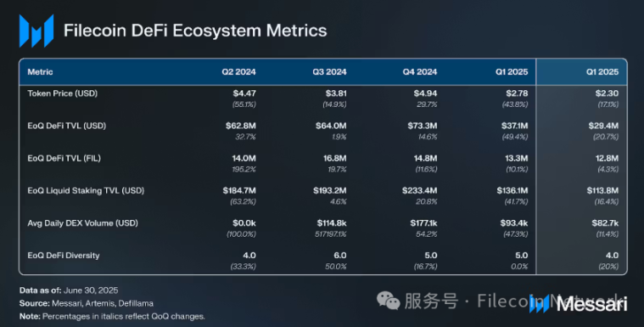Screen dimensions: 644x327
Task: Click the DeFi diversity value '6.0'
Action: click(340, 256)
